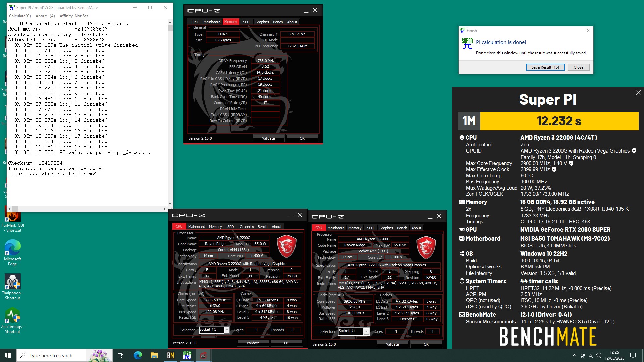
Task: Open Graphics tab in top CPU-Z window
Action: (262, 22)
